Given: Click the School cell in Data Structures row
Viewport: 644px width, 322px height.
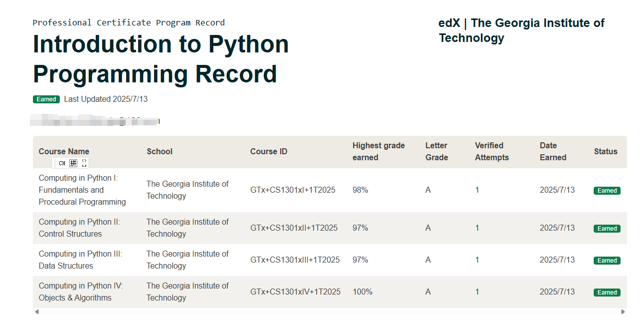Looking at the screenshot, I should coord(187,260).
